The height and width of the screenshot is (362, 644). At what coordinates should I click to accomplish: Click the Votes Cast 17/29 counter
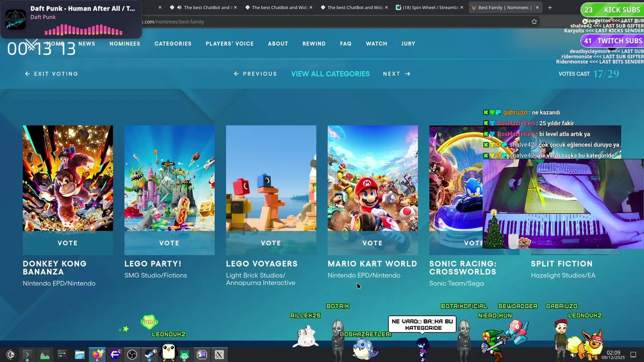tap(589, 74)
